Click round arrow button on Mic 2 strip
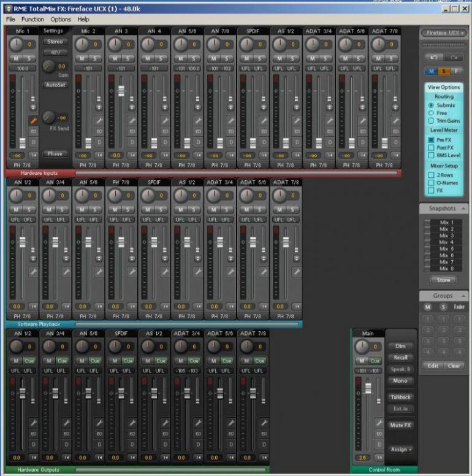Screen dimensions: 472x476 click(99, 107)
